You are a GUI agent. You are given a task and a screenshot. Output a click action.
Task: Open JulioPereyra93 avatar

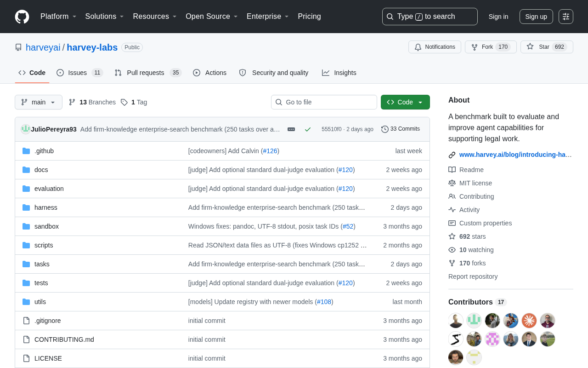(x=26, y=129)
